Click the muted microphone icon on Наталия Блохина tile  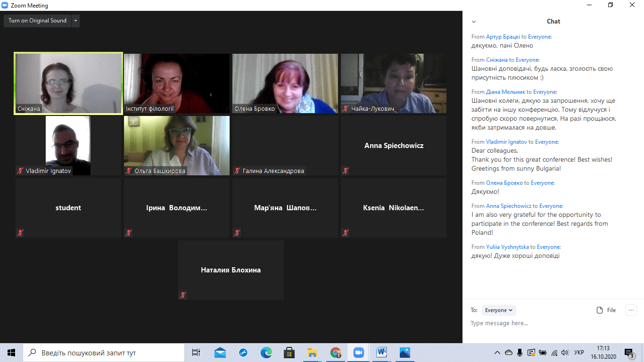[x=183, y=295]
